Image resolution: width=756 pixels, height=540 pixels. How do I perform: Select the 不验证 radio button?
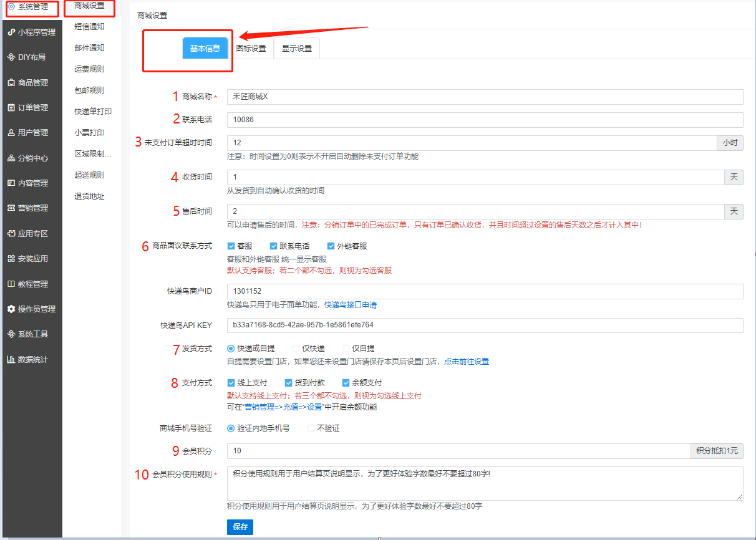point(311,428)
